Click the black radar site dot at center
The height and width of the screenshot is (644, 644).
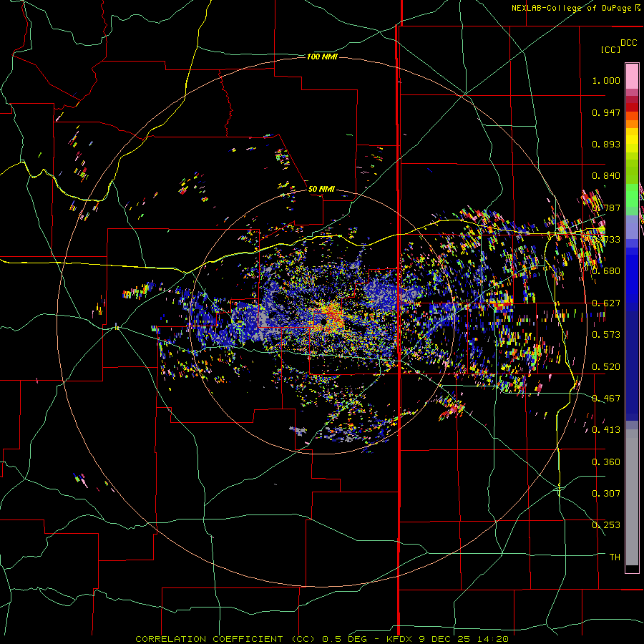[x=324, y=323]
